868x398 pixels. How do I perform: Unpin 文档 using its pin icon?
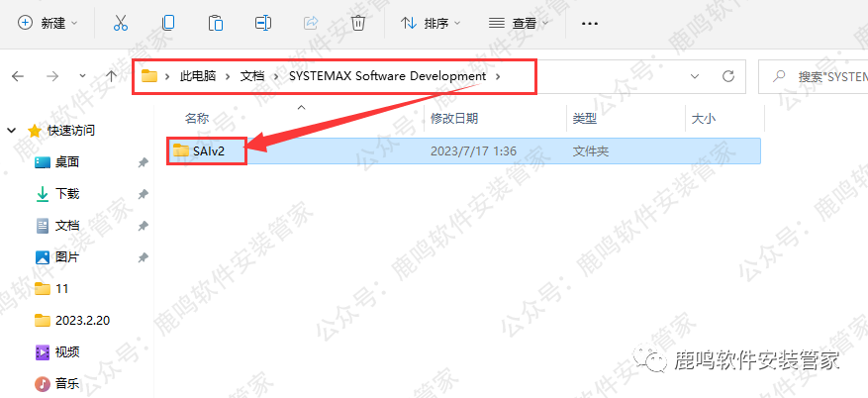[143, 226]
